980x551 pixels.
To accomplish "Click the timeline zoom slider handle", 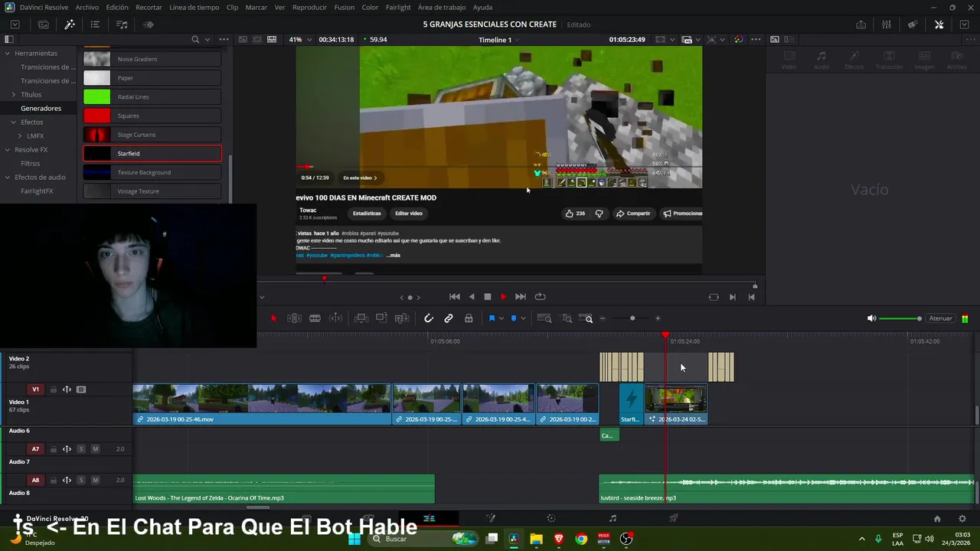I will click(x=632, y=318).
